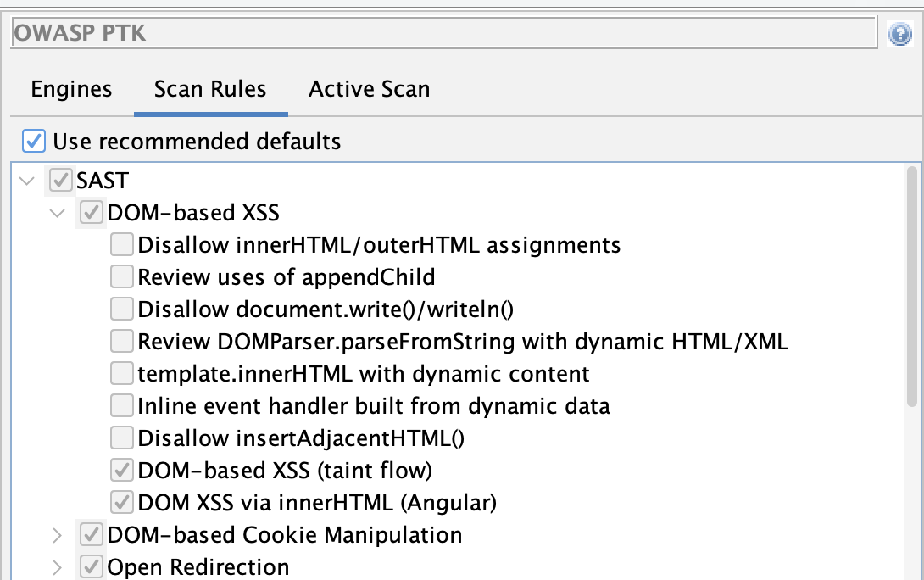The image size is (924, 580).
Task: Enable Disallow innerHTML/outerHTML assignments rule
Action: pyautogui.click(x=122, y=244)
